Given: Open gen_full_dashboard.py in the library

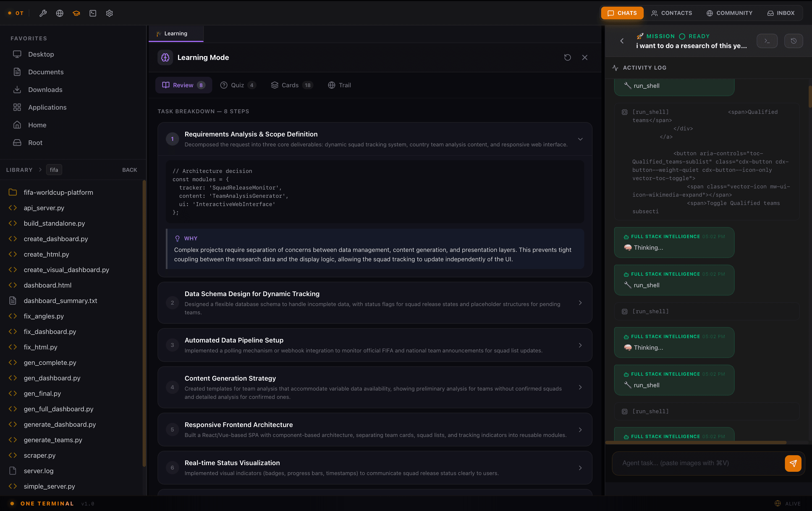Looking at the screenshot, I should (59, 409).
